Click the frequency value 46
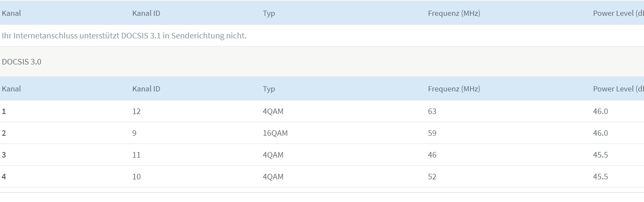 point(432,155)
